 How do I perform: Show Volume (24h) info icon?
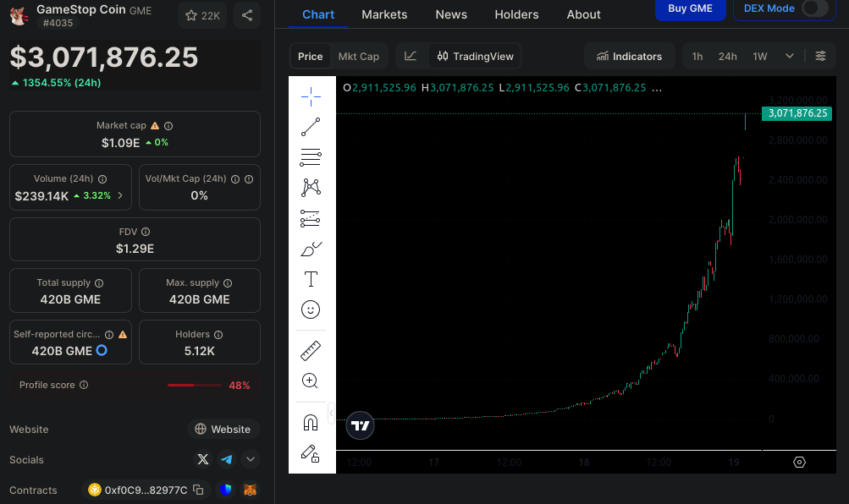click(x=102, y=179)
